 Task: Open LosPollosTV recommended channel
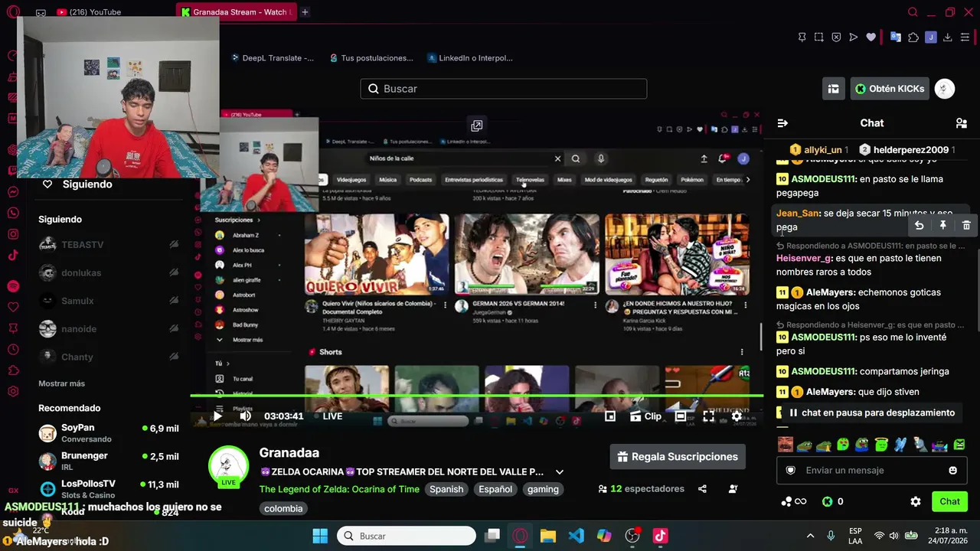click(x=109, y=489)
